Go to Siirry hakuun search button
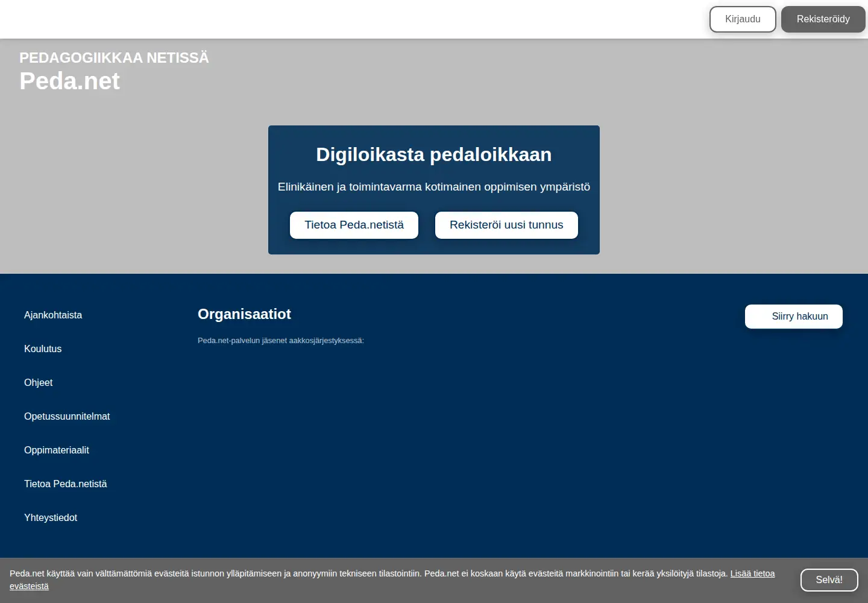The image size is (868, 603). click(x=794, y=317)
